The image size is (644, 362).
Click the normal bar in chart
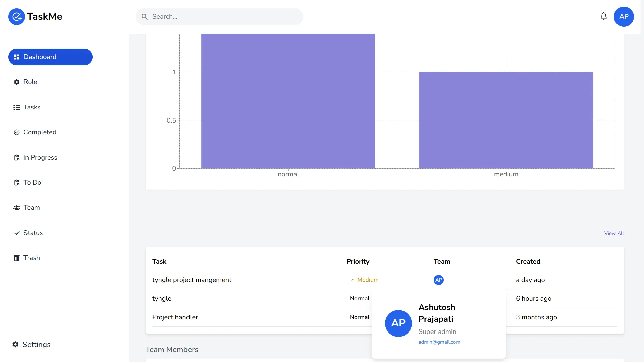[x=288, y=101]
